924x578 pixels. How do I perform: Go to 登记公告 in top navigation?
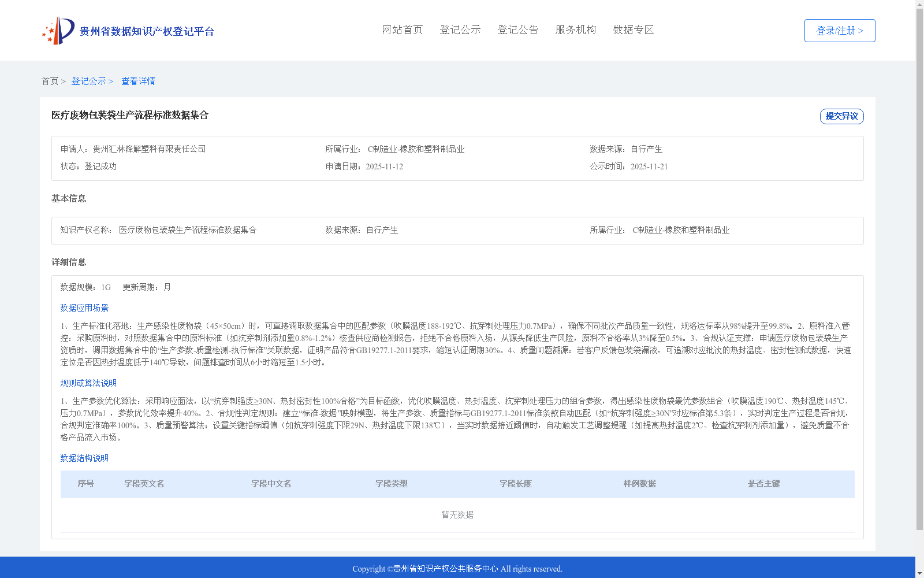(518, 29)
